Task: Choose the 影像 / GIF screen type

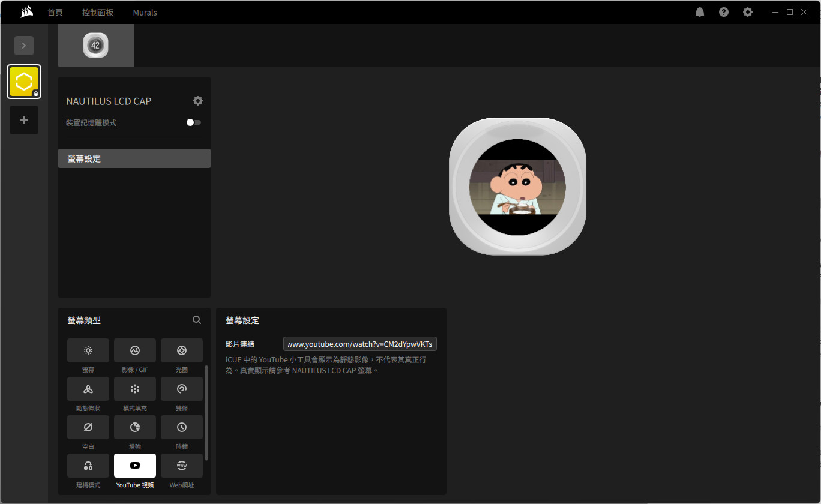Action: tap(135, 350)
